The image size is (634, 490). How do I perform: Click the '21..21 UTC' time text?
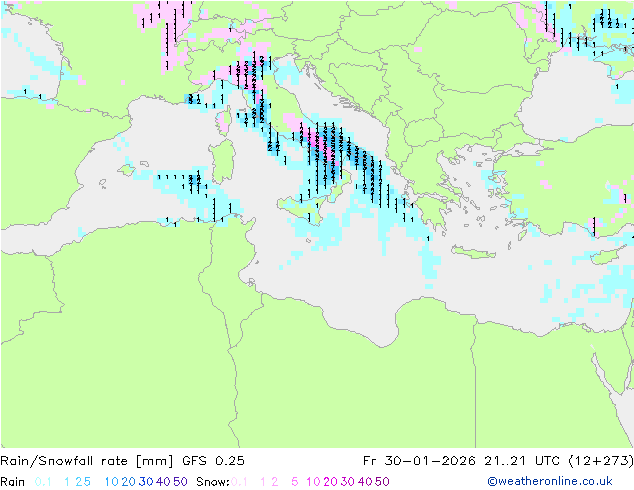pyautogui.click(x=522, y=461)
